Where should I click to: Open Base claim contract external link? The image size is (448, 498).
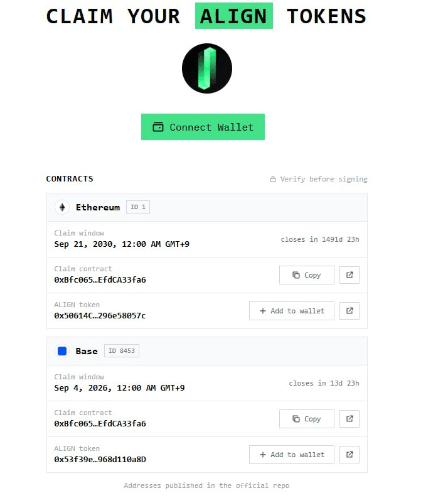point(349,419)
